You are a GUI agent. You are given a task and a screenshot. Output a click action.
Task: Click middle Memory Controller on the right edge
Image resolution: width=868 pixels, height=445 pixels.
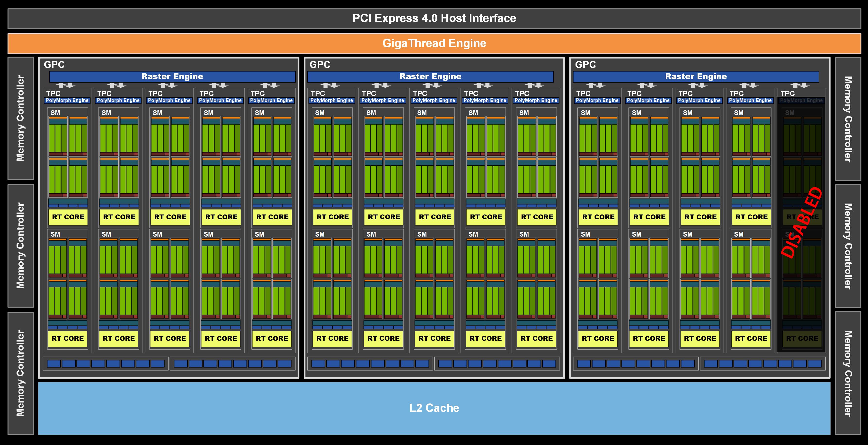pos(848,246)
